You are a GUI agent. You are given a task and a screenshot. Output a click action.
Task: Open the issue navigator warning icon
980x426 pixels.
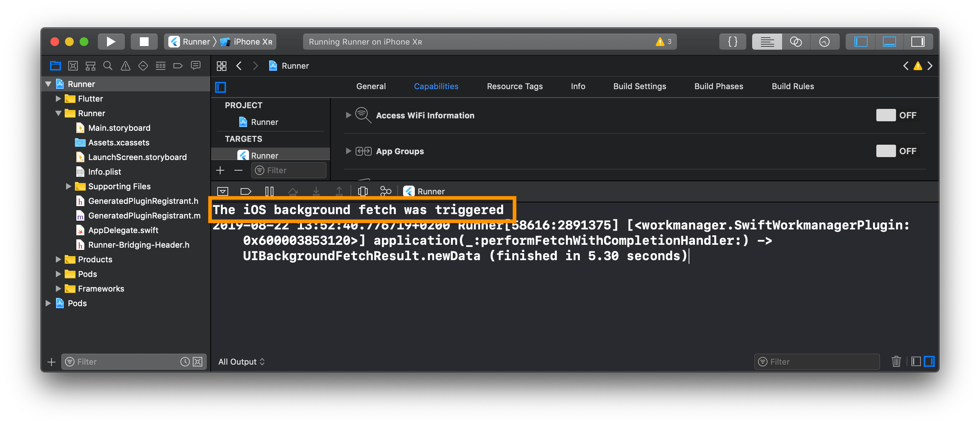(126, 66)
